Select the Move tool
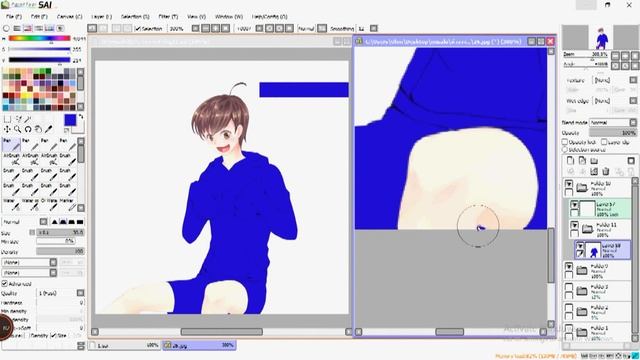 [x=7, y=129]
